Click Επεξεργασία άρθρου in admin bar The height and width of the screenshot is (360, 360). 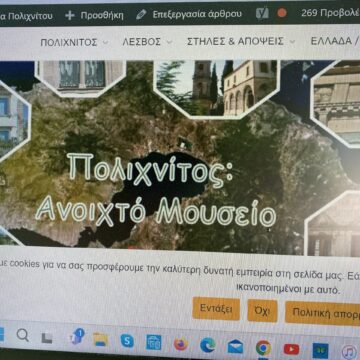(x=197, y=14)
